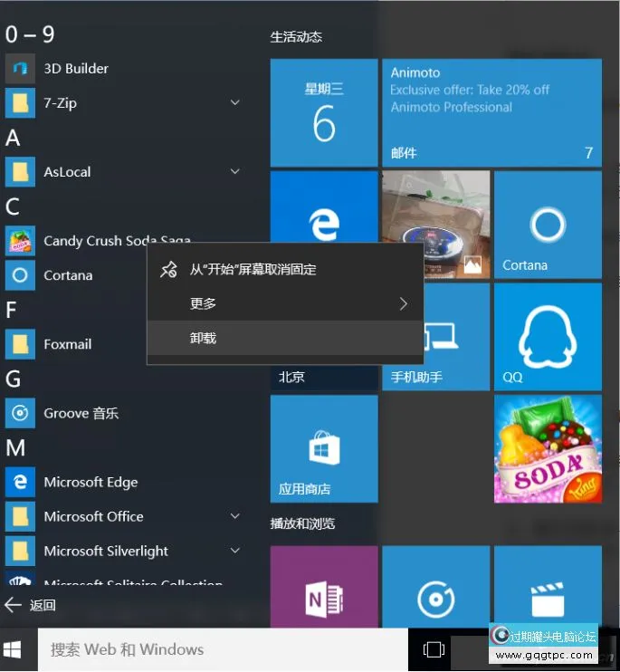620x672 pixels.
Task: Open the OneNote purple tile
Action: (324, 587)
